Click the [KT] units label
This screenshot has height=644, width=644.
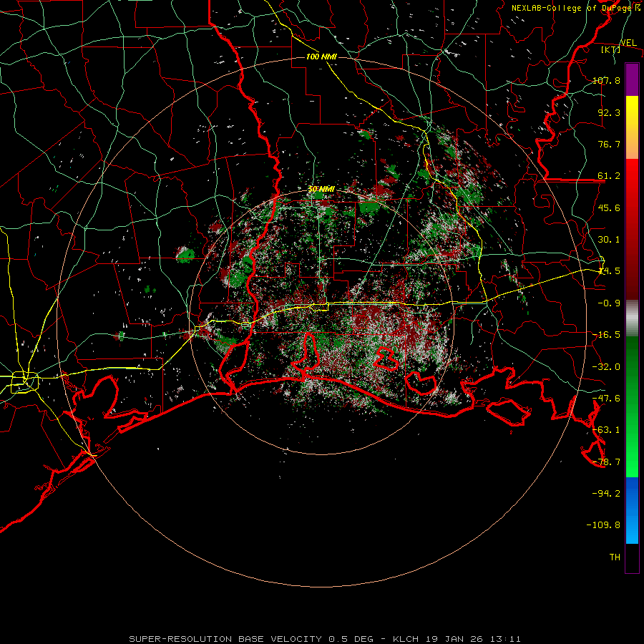611,49
